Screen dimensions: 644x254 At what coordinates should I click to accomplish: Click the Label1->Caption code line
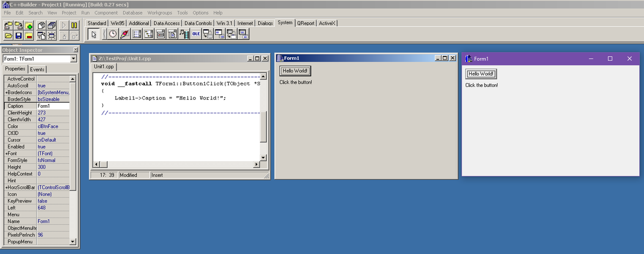[170, 98]
